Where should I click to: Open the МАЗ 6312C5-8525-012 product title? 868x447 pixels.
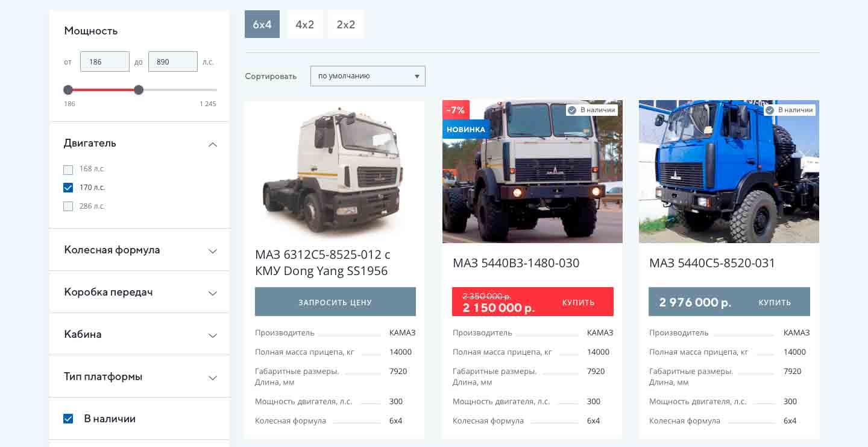322,263
